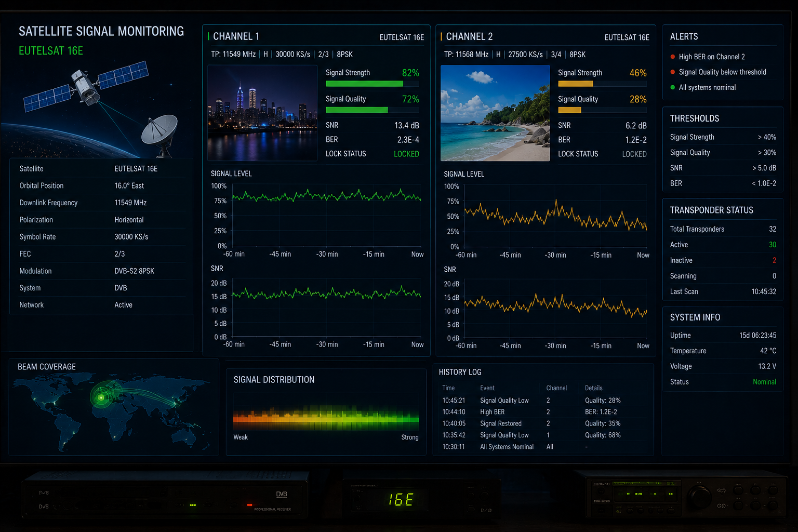Click the BER threshold < 1.0E-2
Viewport: 798px width, 532px height.
(x=764, y=183)
